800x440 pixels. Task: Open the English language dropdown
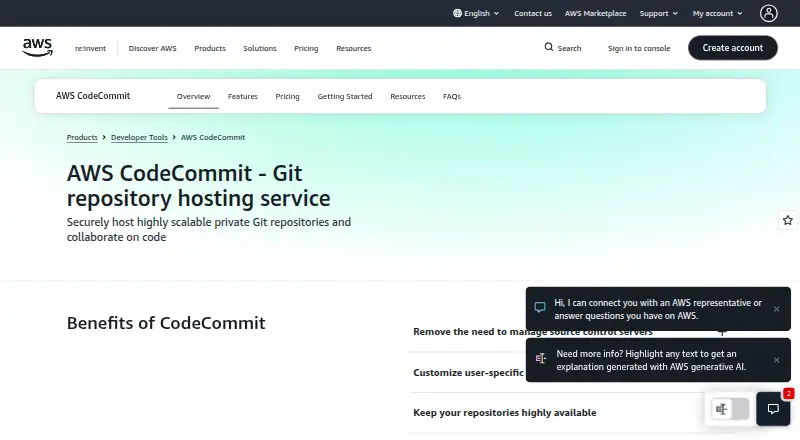(476, 13)
